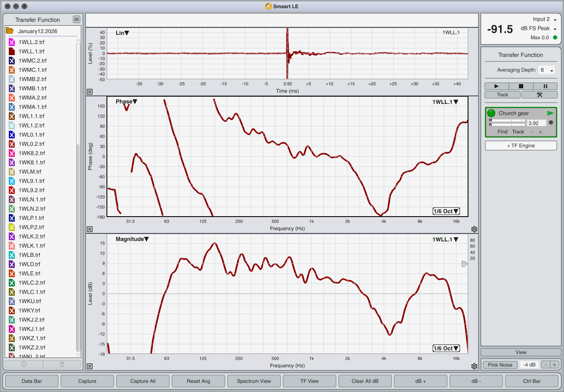Click the dB - button

coord(476,381)
